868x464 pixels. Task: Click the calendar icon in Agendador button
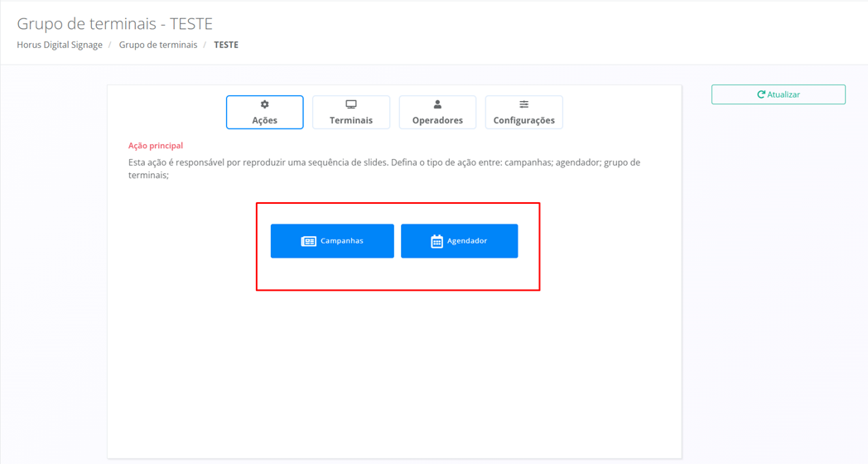point(436,241)
